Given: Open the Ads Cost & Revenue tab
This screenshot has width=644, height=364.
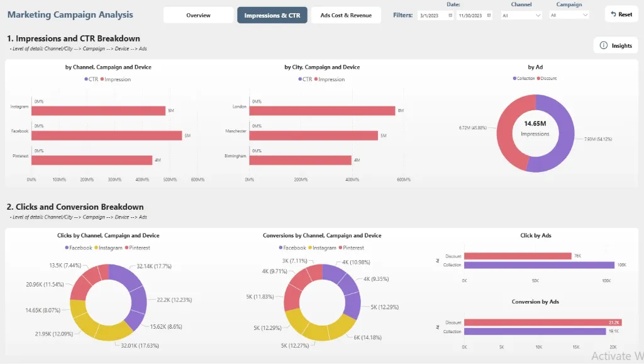Looking at the screenshot, I should coord(346,15).
